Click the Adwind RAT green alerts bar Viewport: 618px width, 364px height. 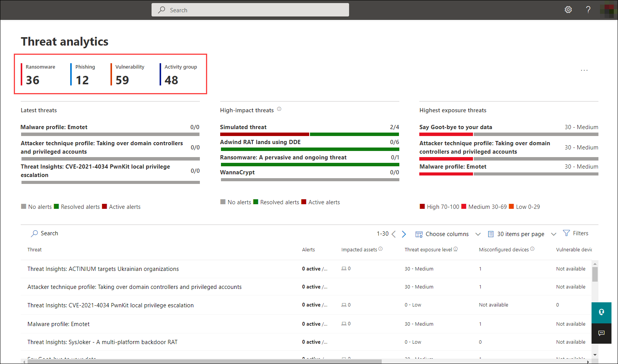coord(310,149)
